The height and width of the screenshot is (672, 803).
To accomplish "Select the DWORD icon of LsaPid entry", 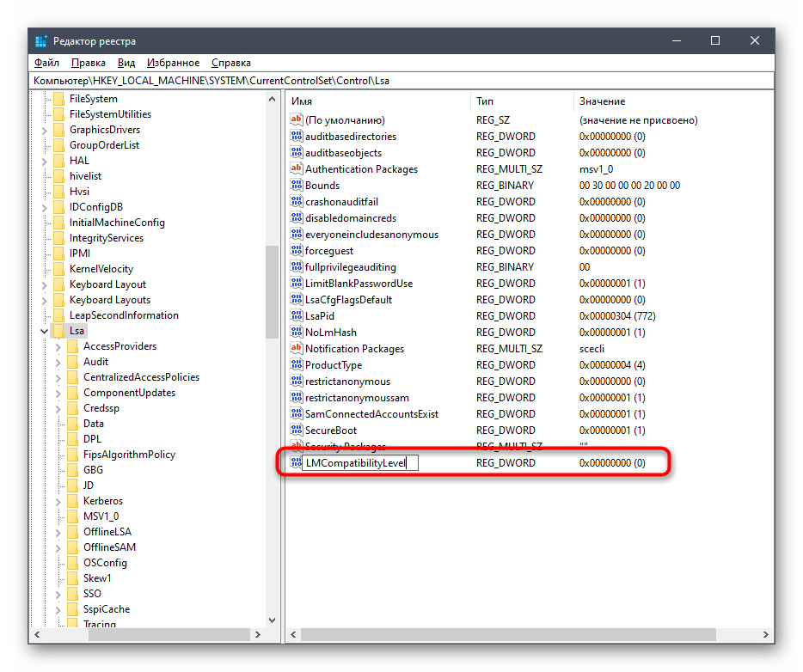I will click(x=297, y=316).
